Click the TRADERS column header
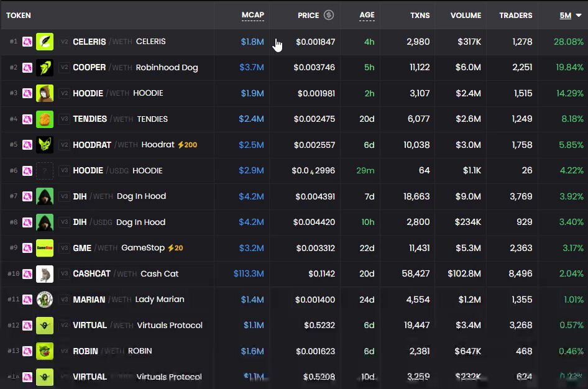 pos(516,16)
